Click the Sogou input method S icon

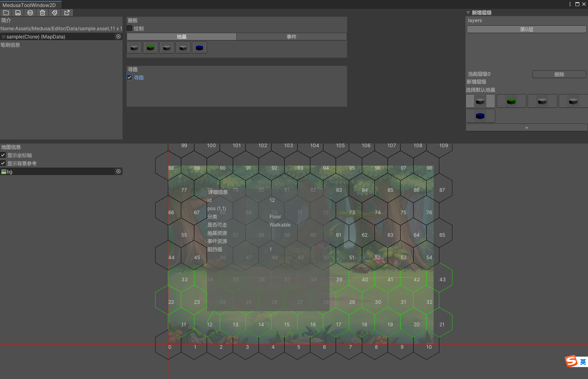point(571,361)
